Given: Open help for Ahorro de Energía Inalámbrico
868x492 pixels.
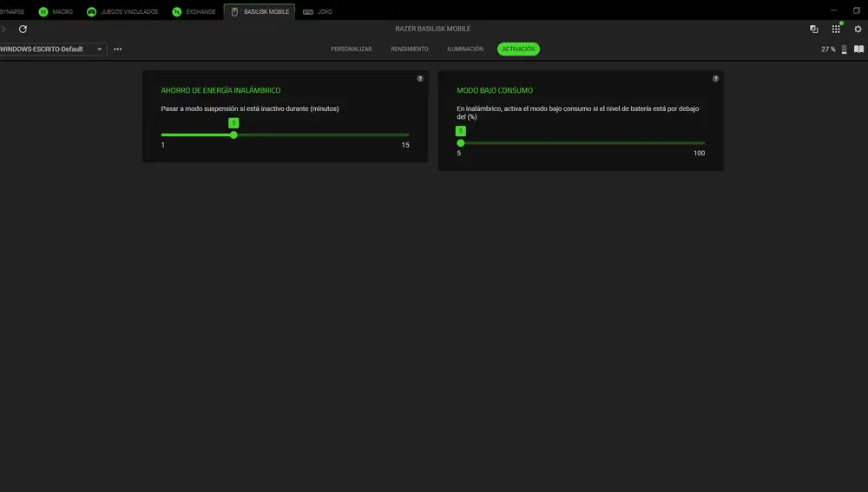Looking at the screenshot, I should point(420,79).
